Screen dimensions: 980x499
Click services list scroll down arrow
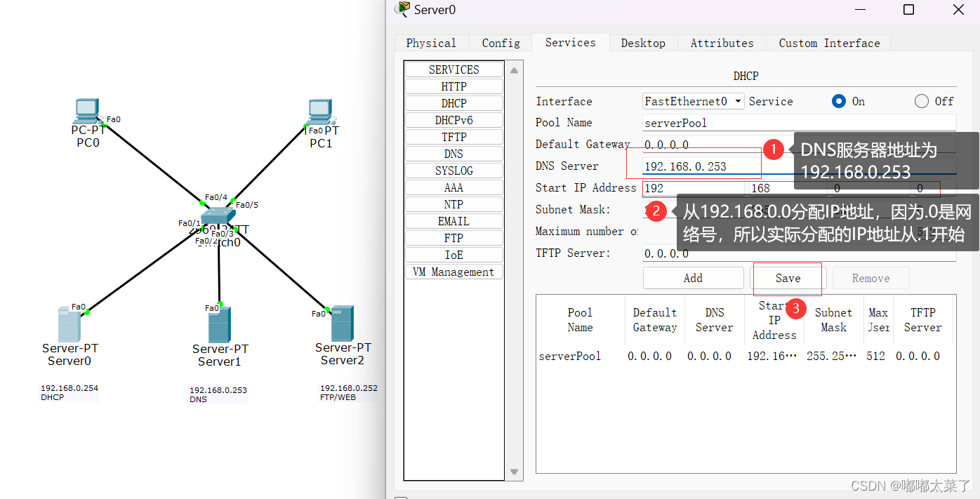tap(514, 472)
